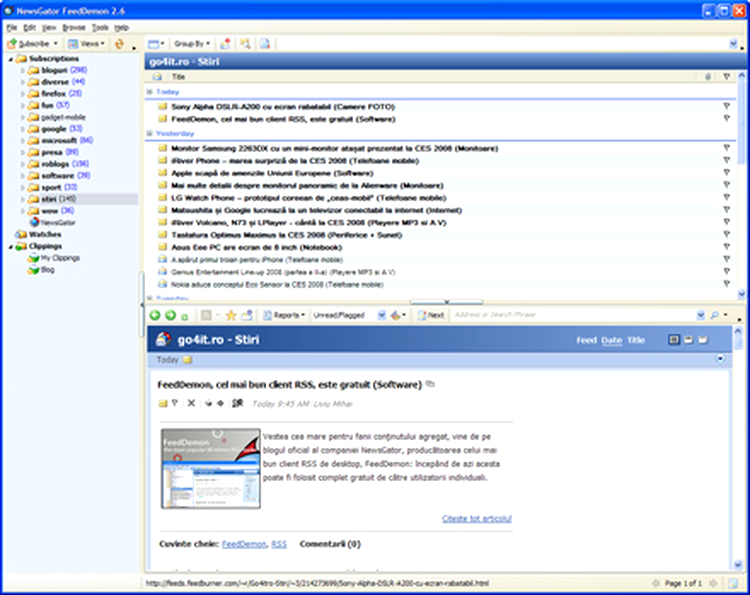Screen dimensions: 750x595
Task: Open the Unread/Flagged filter combo box
Action: click(349, 315)
